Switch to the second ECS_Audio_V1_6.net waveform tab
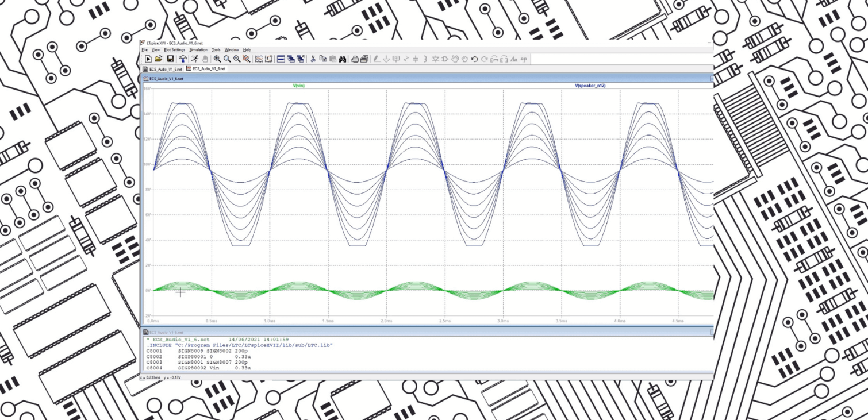 point(206,69)
